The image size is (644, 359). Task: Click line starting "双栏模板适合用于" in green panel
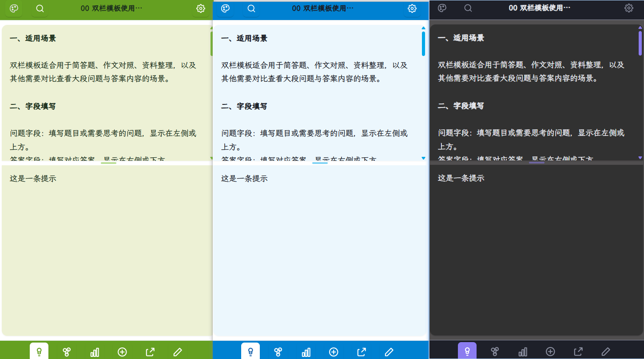[x=103, y=65]
